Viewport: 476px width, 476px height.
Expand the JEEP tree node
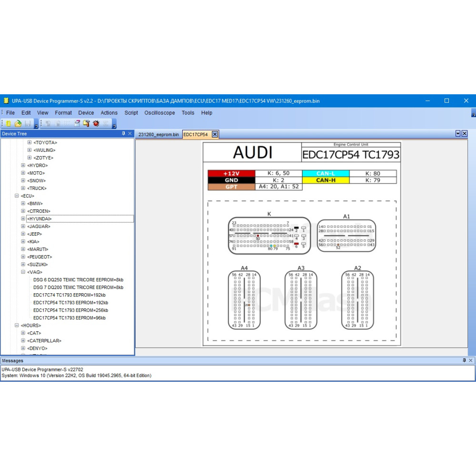coord(23,234)
